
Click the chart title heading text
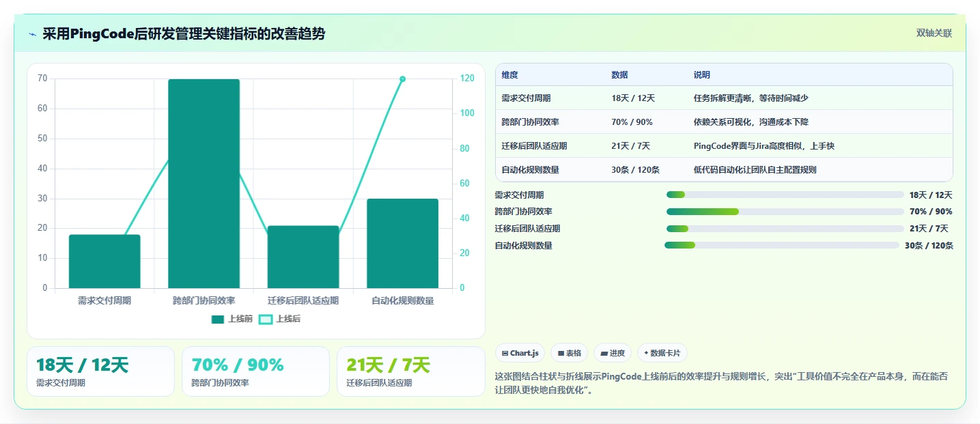pyautogui.click(x=184, y=34)
